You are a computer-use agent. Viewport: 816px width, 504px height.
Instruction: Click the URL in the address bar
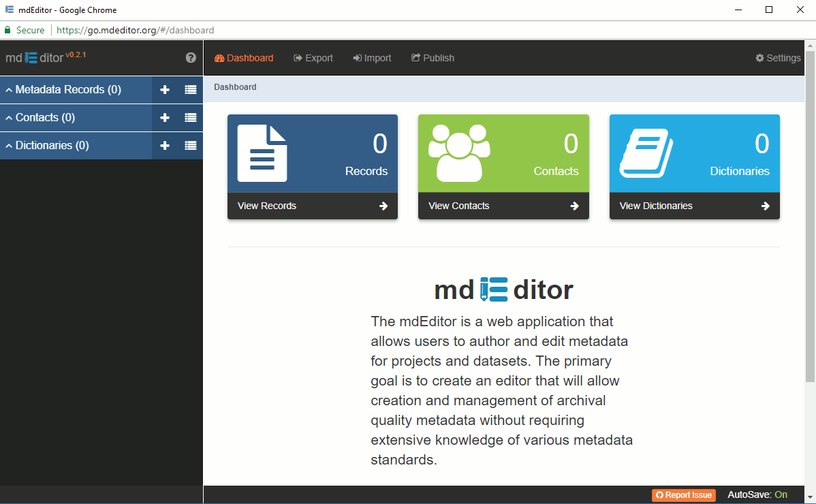tap(136, 30)
